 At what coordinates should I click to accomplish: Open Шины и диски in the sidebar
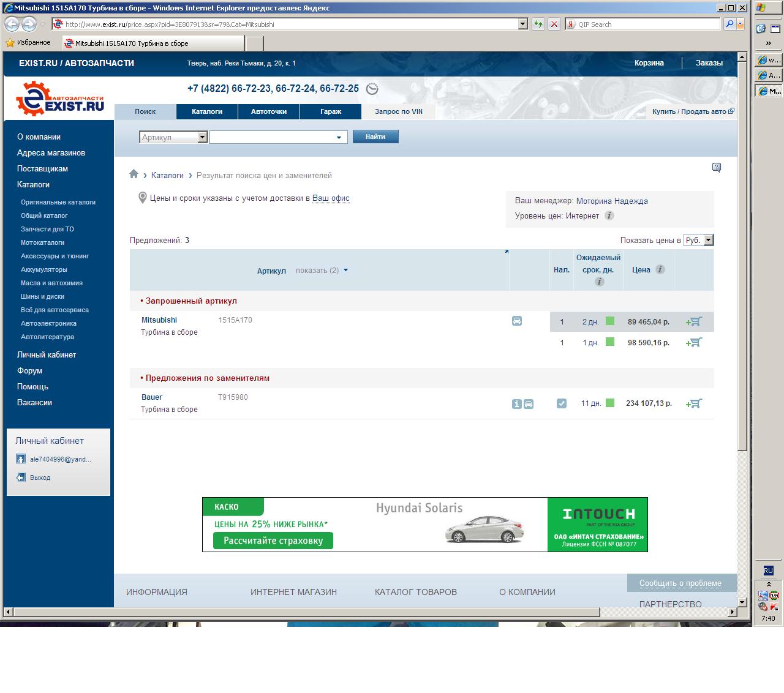click(42, 296)
